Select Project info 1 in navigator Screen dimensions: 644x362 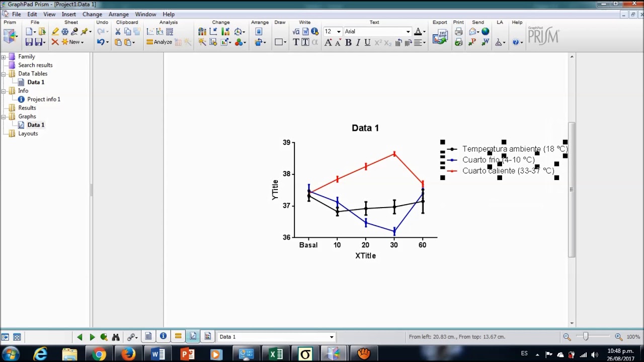point(44,99)
